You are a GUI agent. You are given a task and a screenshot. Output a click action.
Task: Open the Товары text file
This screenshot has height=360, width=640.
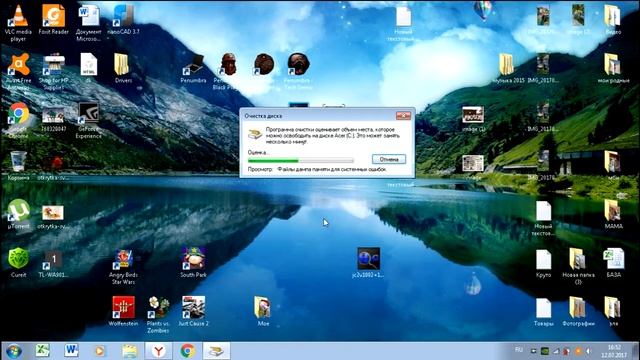point(543,312)
